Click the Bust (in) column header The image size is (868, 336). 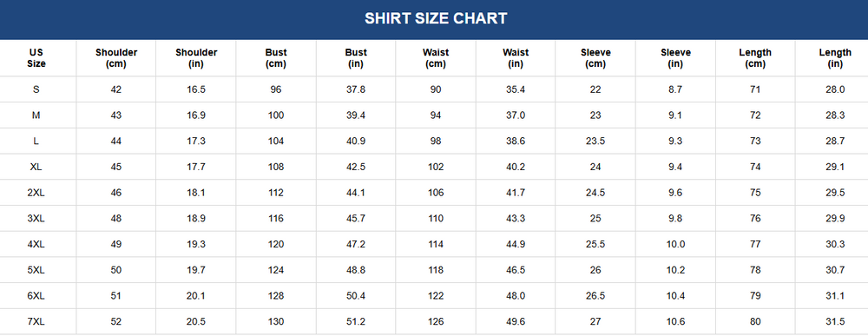[356, 58]
